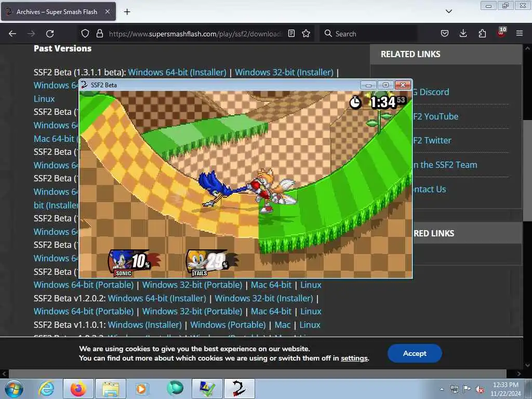Open File Explorer from taskbar
Screen dimensions: 532x399
tap(111, 389)
